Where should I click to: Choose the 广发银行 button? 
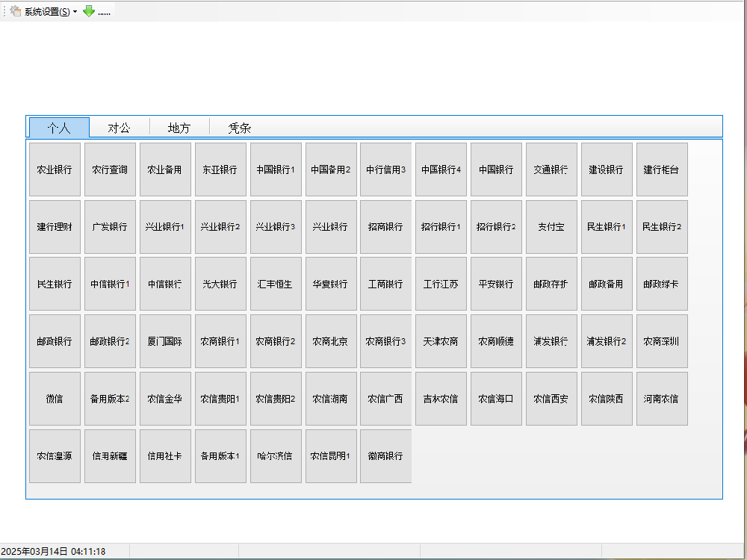(x=110, y=227)
